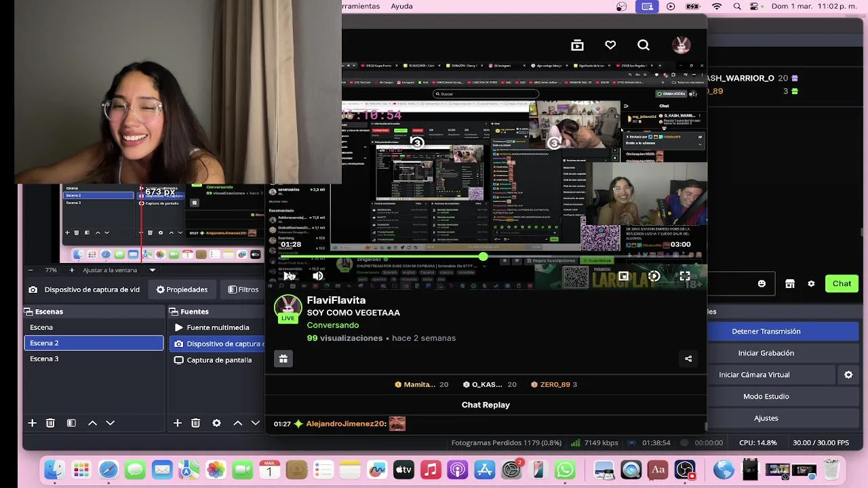Select Escena 2 in scenes list
This screenshot has height=488, width=868.
94,343
